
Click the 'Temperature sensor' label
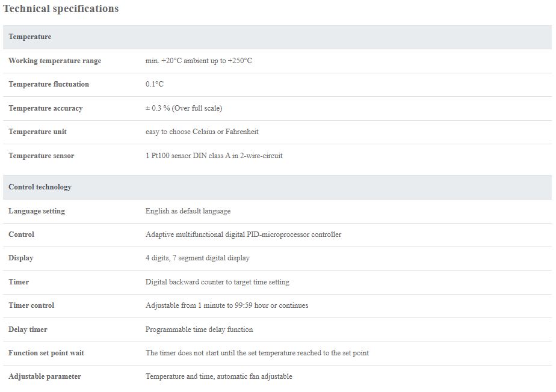41,156
